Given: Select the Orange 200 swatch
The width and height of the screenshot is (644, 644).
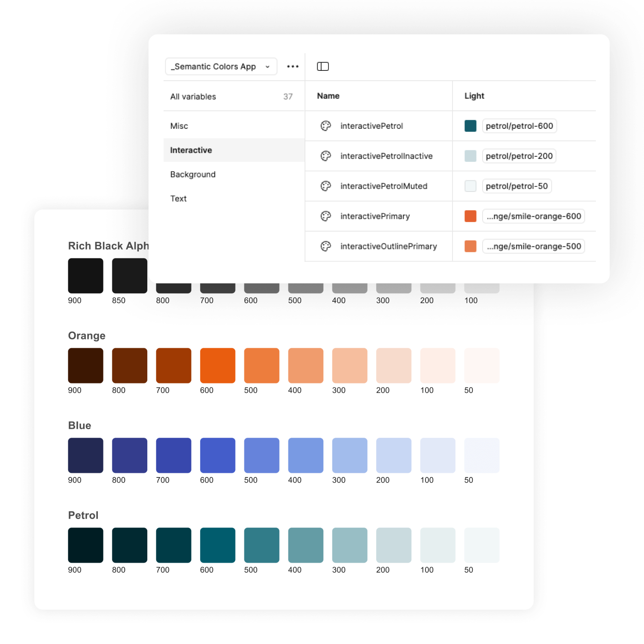Looking at the screenshot, I should tap(394, 365).
